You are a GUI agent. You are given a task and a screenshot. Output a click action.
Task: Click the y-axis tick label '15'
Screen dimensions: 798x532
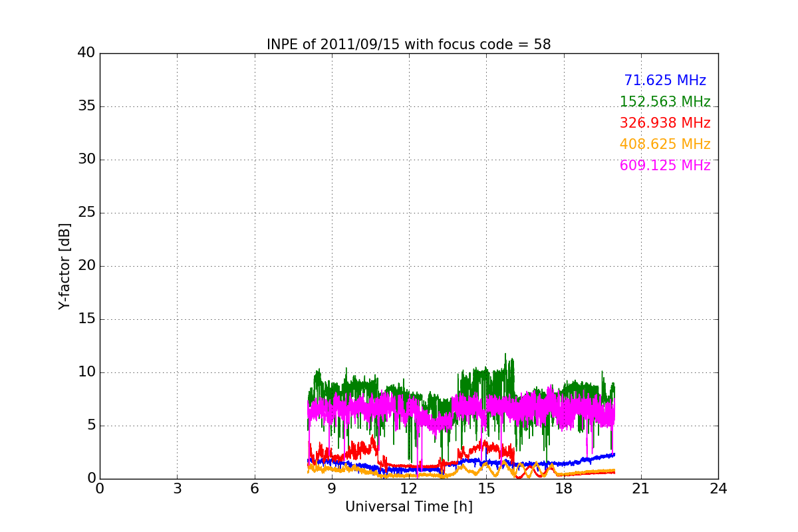click(x=86, y=319)
